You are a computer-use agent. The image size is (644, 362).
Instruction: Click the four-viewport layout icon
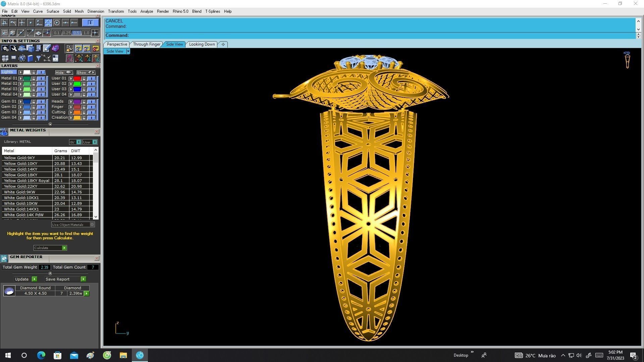click(x=5, y=58)
